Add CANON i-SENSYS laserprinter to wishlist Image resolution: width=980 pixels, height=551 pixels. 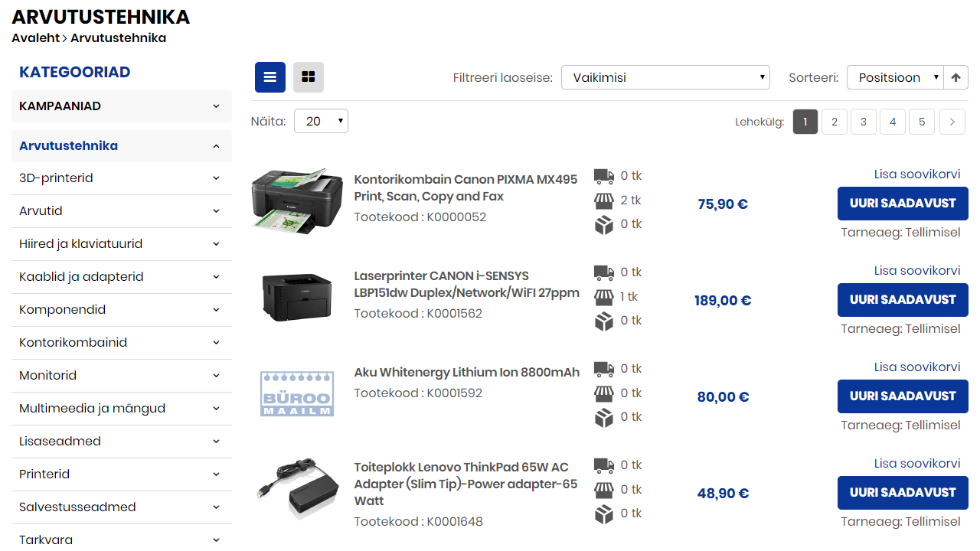[917, 271]
